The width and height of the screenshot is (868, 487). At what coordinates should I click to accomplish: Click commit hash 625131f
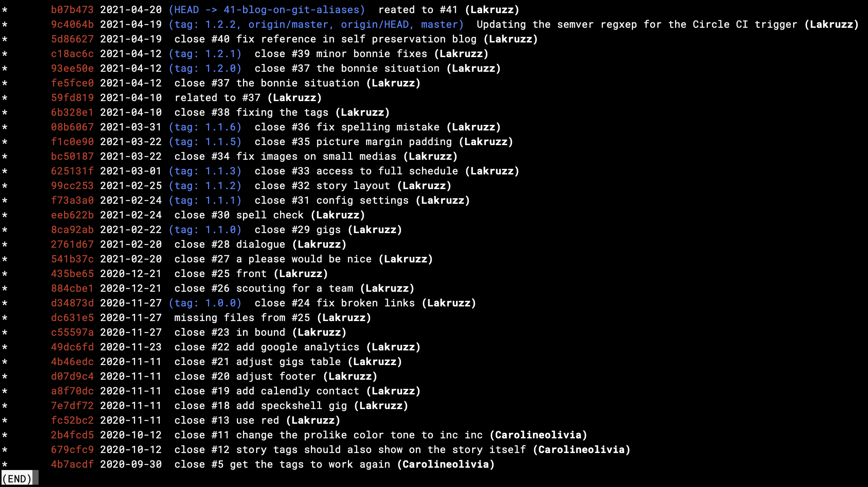pyautogui.click(x=72, y=171)
